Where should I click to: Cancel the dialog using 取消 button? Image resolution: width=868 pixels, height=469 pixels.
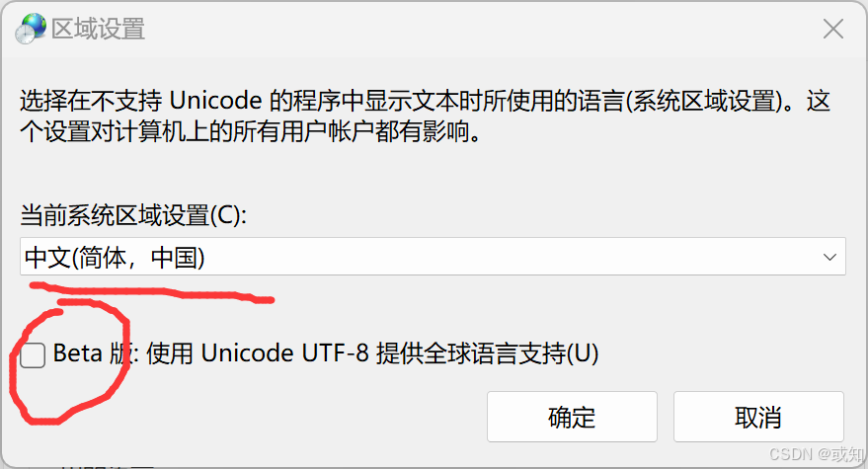coord(758,417)
